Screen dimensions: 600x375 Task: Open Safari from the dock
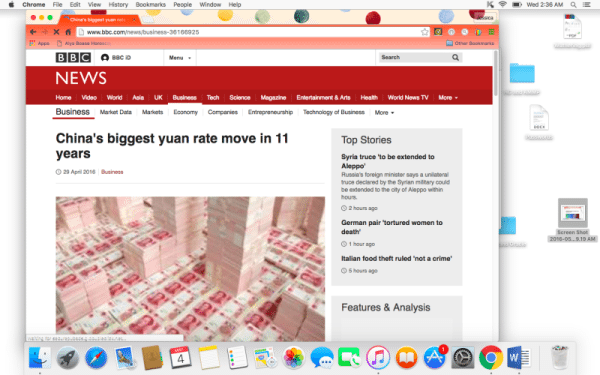coord(96,358)
